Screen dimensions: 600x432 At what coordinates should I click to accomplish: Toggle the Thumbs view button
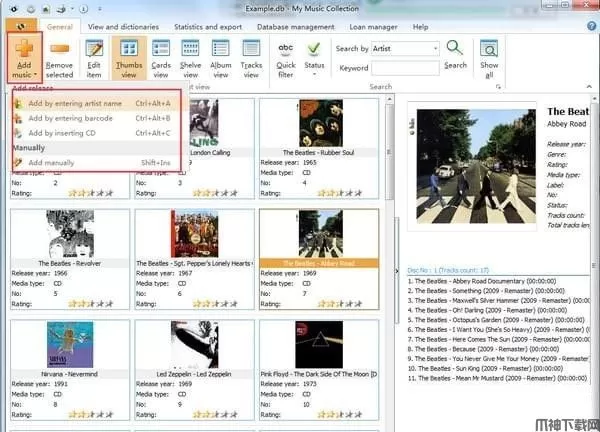(x=128, y=48)
